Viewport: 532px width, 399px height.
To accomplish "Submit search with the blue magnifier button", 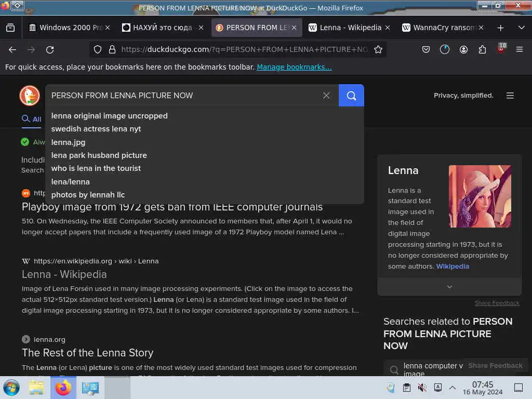I will click(351, 96).
